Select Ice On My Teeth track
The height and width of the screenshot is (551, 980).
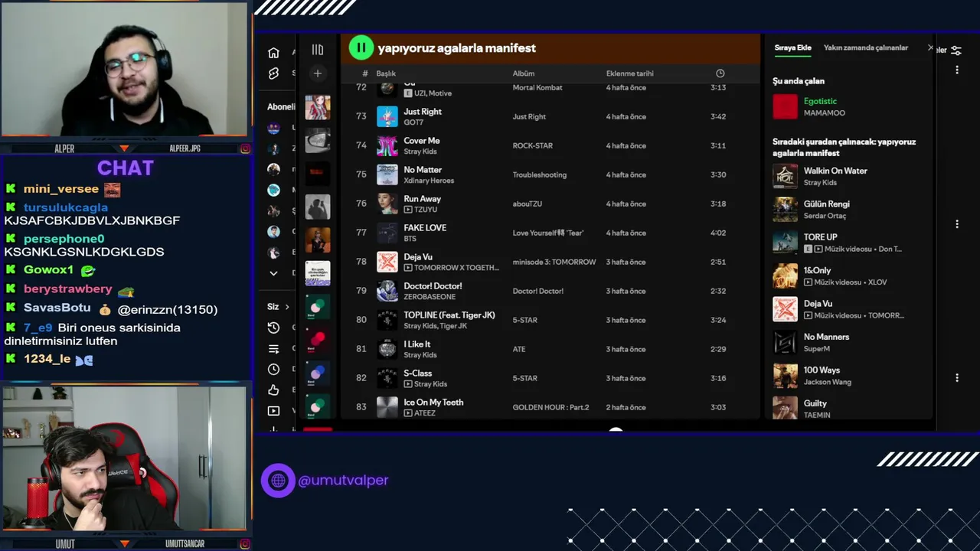pos(548,407)
